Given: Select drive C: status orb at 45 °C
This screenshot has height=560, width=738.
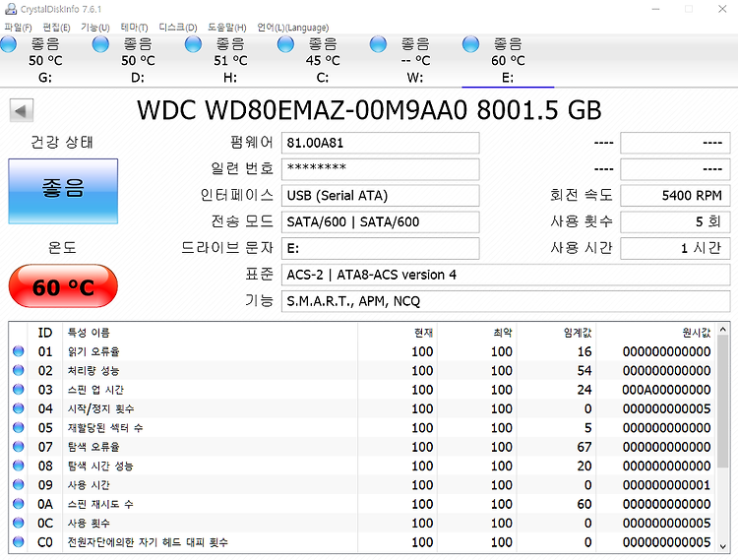Looking at the screenshot, I should point(285,44).
